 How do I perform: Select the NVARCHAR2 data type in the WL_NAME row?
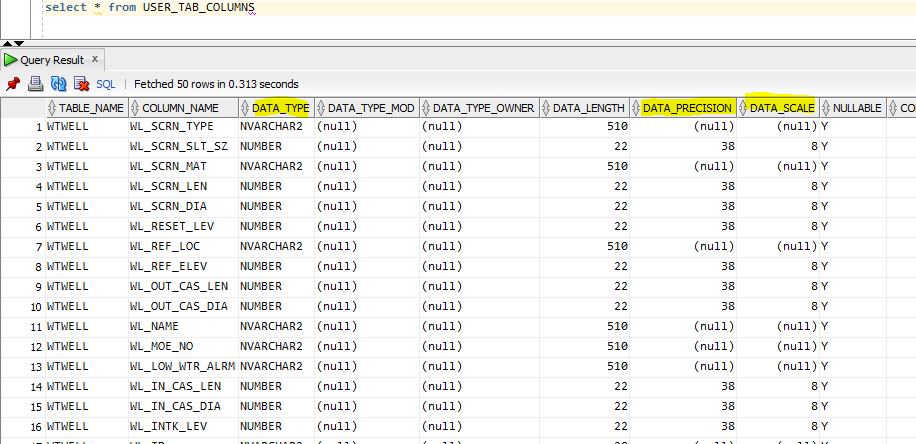coord(276,326)
